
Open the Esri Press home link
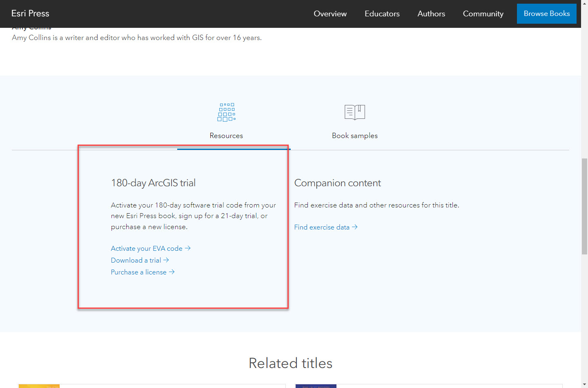click(30, 13)
